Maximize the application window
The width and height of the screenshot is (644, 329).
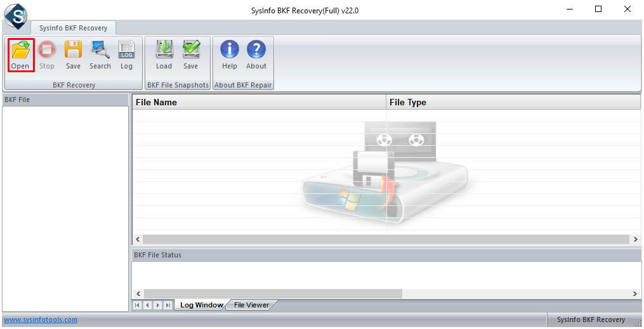(x=598, y=10)
